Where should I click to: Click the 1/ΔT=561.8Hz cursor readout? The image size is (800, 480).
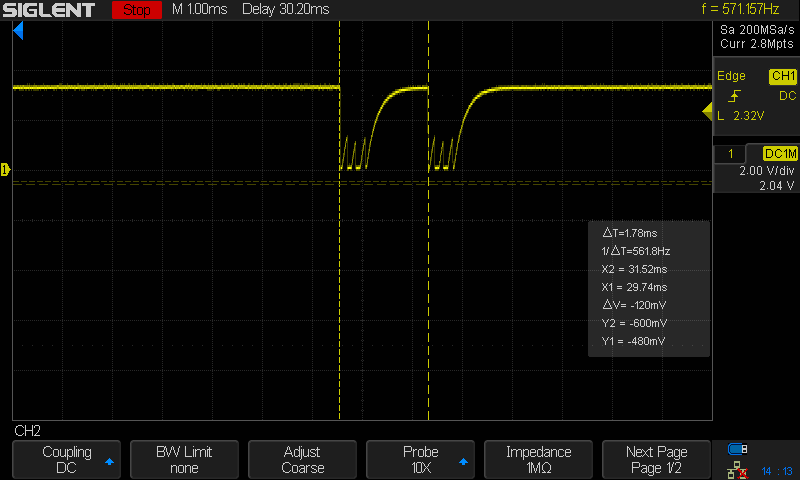636,251
